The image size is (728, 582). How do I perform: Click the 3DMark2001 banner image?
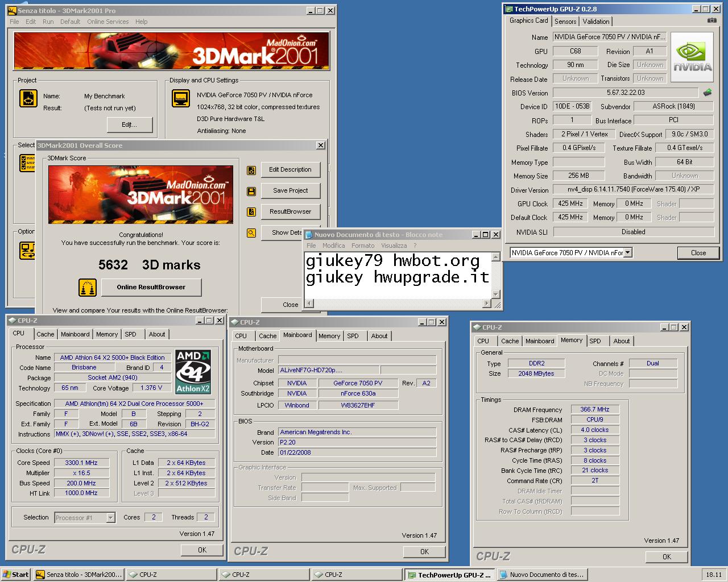tap(172, 51)
